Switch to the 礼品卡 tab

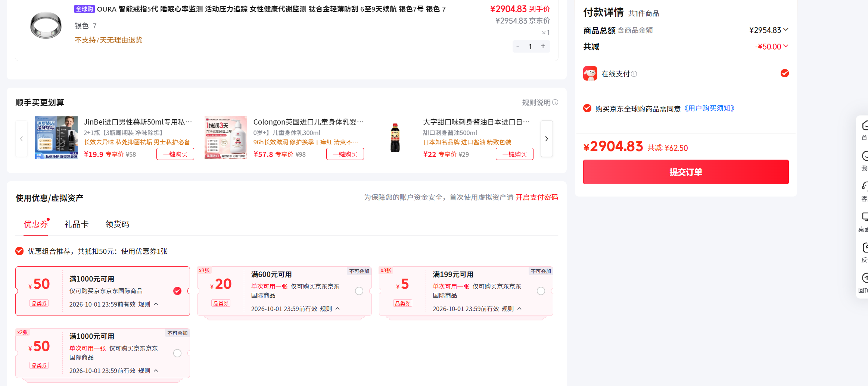(x=76, y=224)
